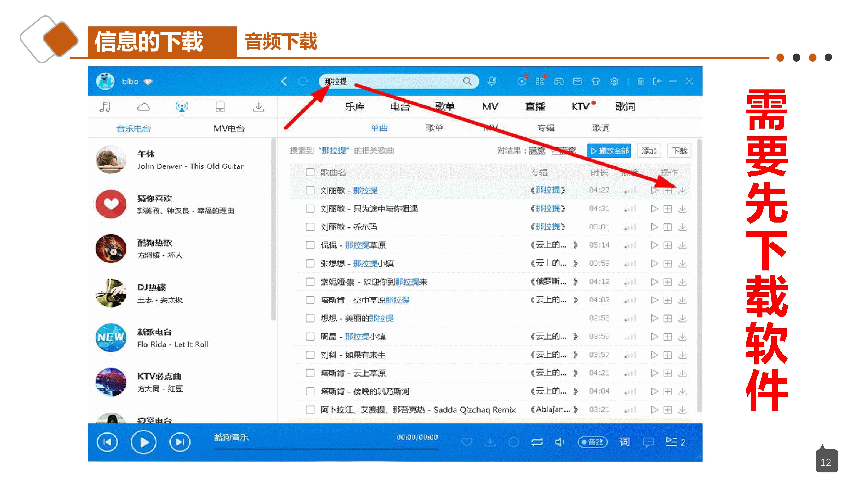The image size is (868, 488).
Task: Open the skin shirt icon in title bar
Action: coord(596,82)
